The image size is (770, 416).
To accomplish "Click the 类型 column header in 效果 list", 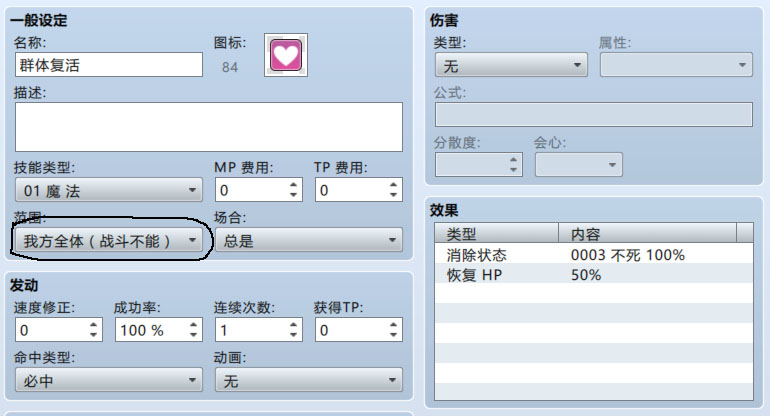I will click(496, 233).
